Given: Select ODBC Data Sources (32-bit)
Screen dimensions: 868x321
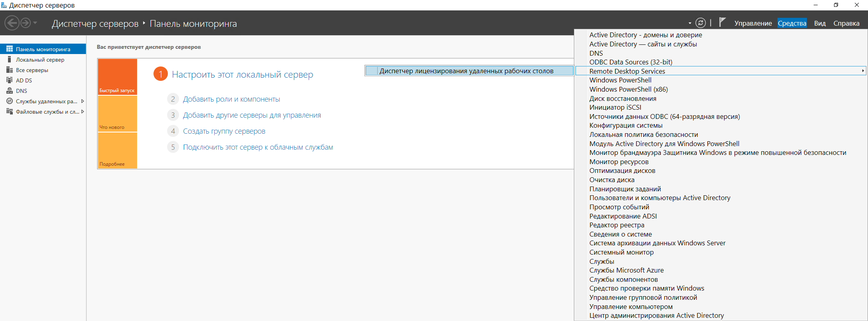Looking at the screenshot, I should click(x=631, y=62).
